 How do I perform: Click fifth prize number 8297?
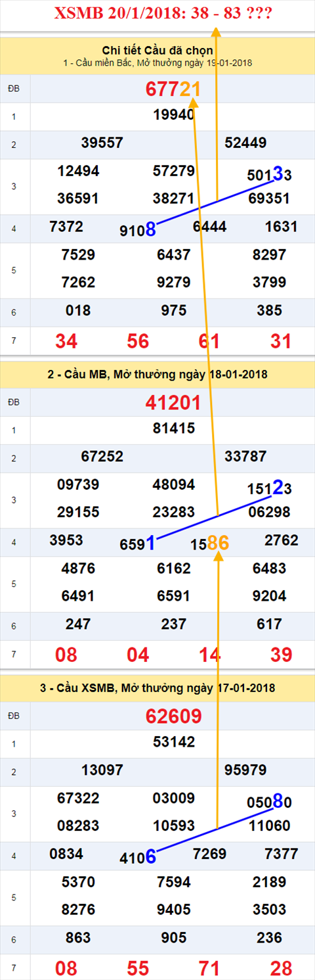[269, 255]
